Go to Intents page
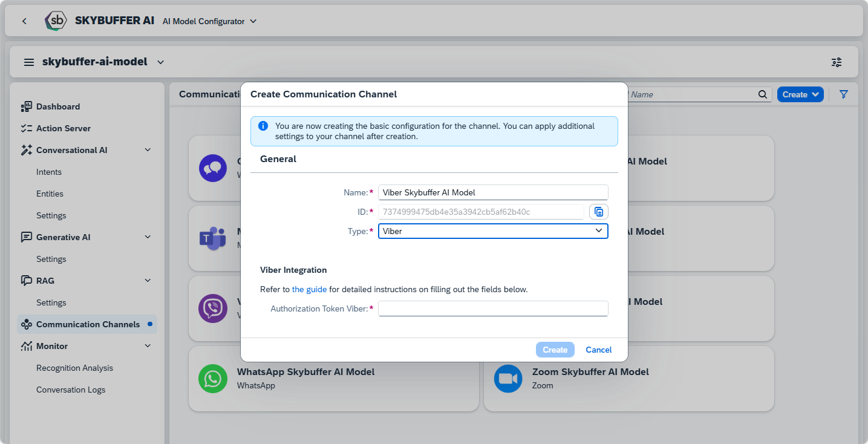The image size is (868, 444). 49,172
